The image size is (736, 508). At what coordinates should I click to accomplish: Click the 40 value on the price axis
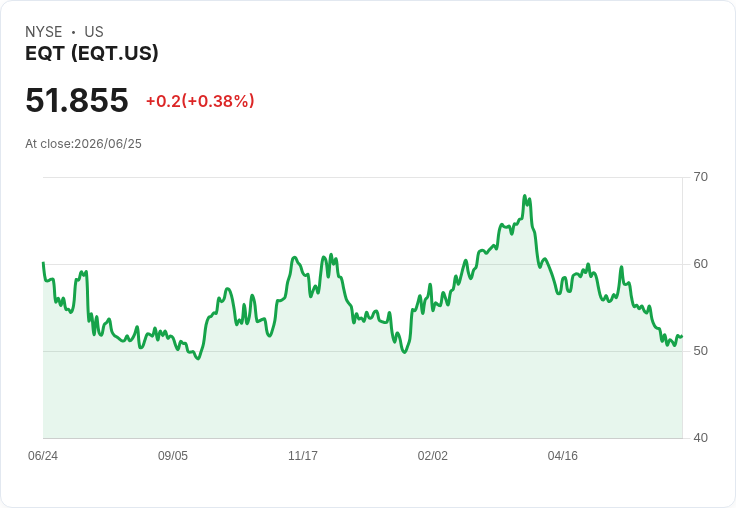(700, 438)
